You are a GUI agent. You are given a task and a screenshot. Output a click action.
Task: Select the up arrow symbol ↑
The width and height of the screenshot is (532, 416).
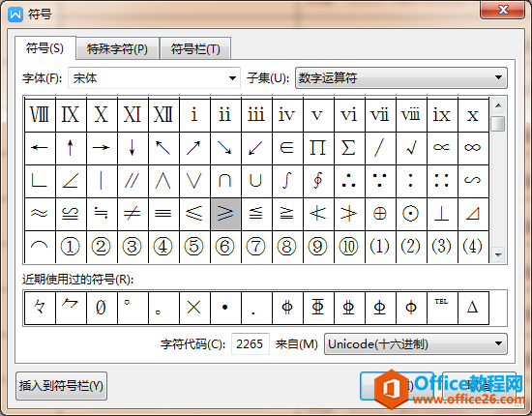71,148
